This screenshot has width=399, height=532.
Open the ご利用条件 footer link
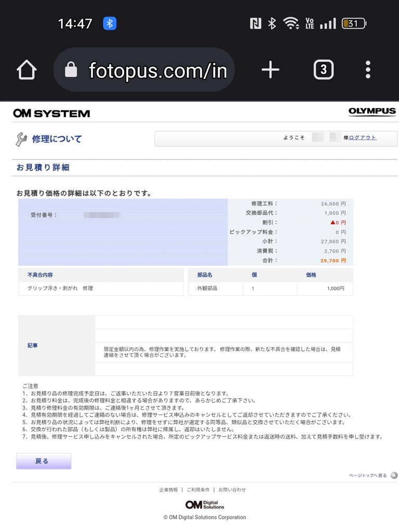pyautogui.click(x=198, y=489)
